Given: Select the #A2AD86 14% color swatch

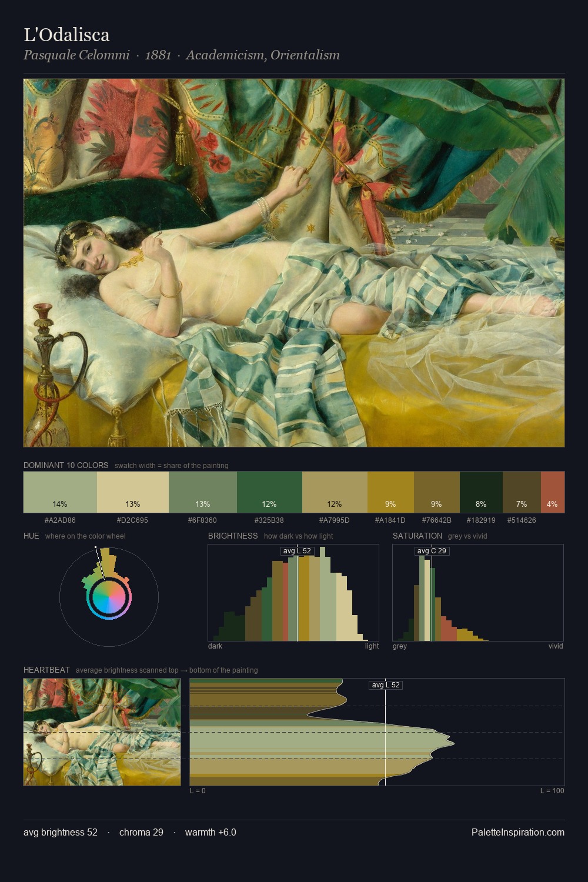Looking at the screenshot, I should (x=60, y=492).
